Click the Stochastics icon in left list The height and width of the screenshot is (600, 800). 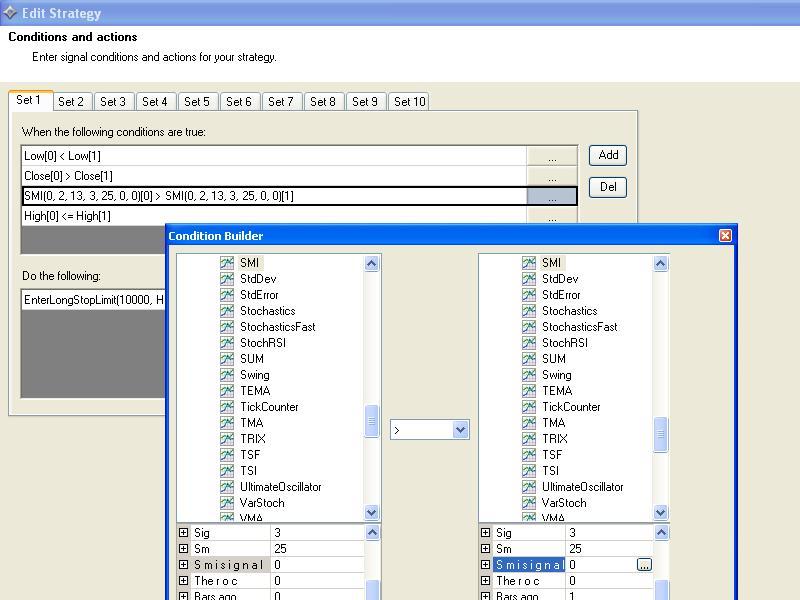(x=227, y=311)
